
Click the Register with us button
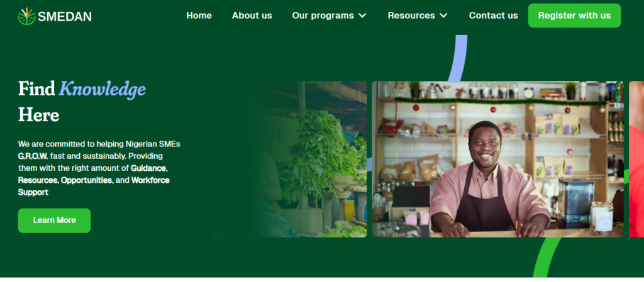[x=574, y=16]
